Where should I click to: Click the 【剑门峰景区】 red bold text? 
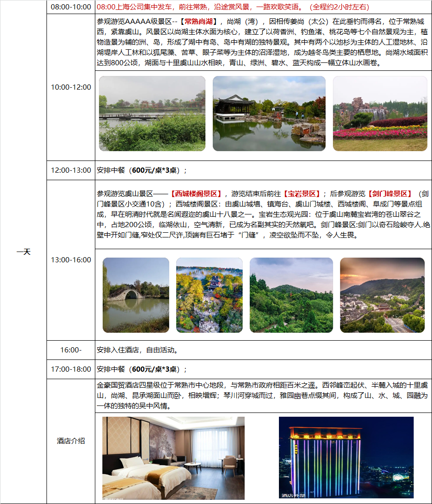coord(389,193)
